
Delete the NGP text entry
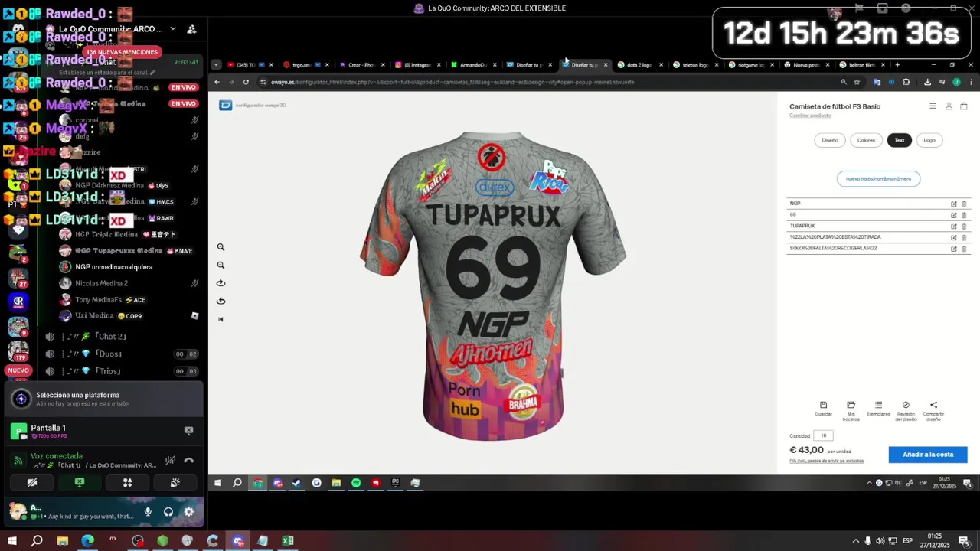point(964,204)
